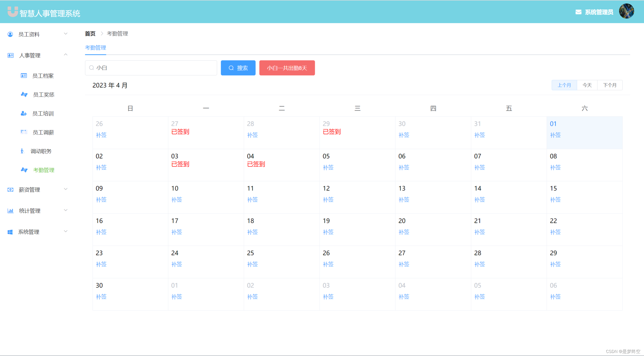This screenshot has width=644, height=356.
Task: Click the 员工奖惩 sidebar icon
Action: point(24,95)
